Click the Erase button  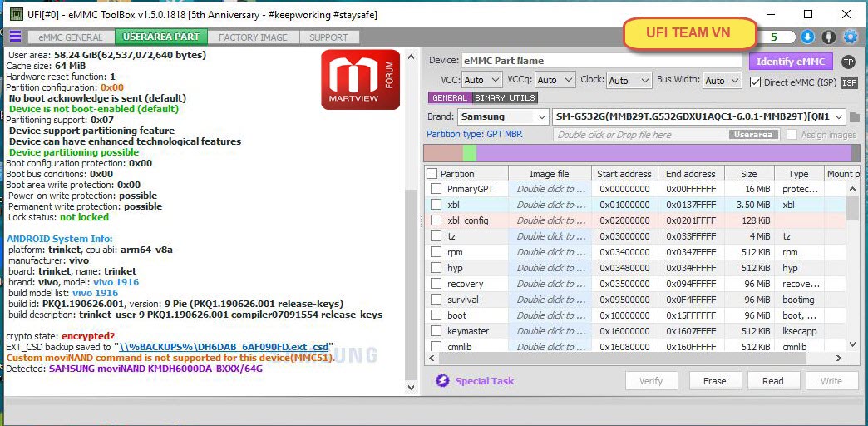click(715, 380)
